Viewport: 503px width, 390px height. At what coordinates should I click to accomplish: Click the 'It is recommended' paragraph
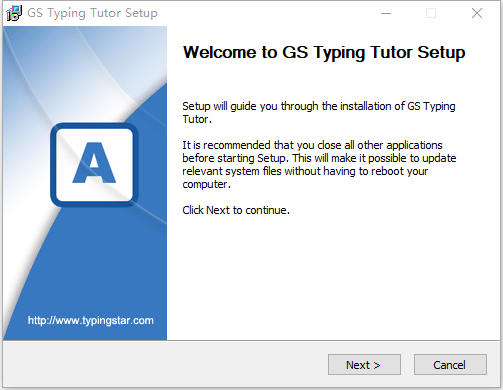click(x=319, y=165)
